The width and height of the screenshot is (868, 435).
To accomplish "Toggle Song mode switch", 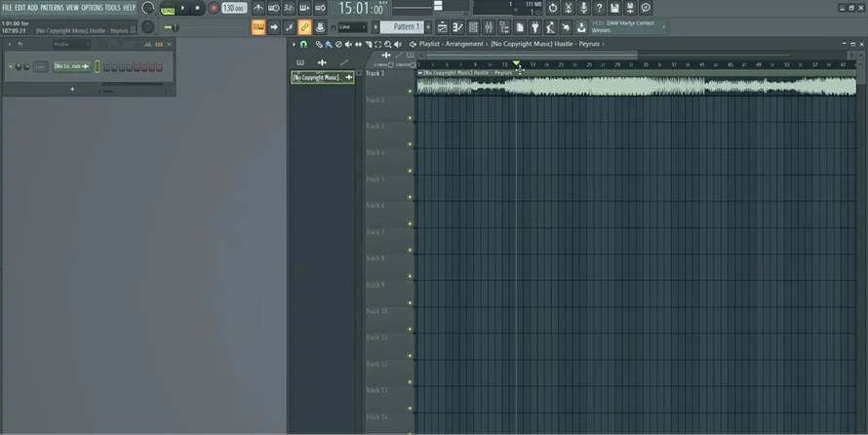I will pos(167,8).
